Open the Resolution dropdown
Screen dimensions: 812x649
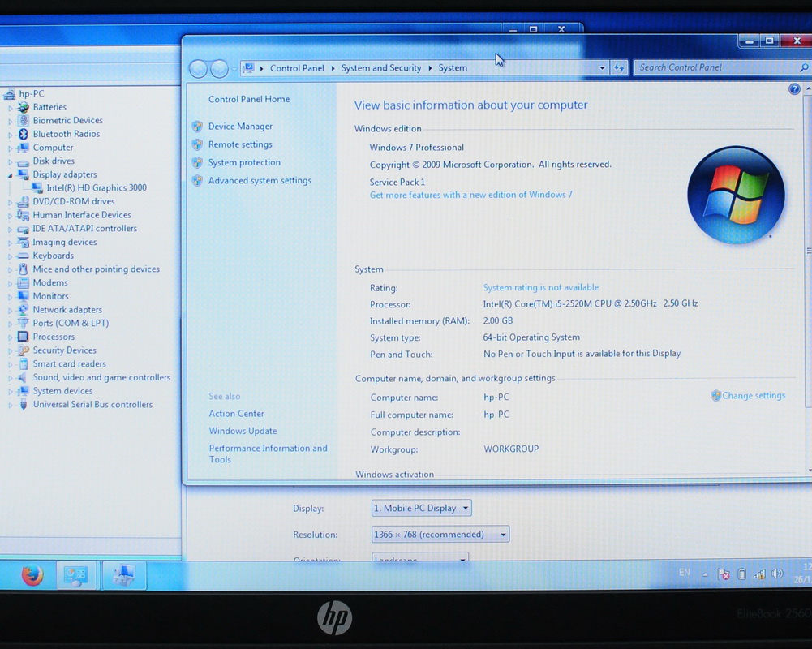tap(440, 534)
